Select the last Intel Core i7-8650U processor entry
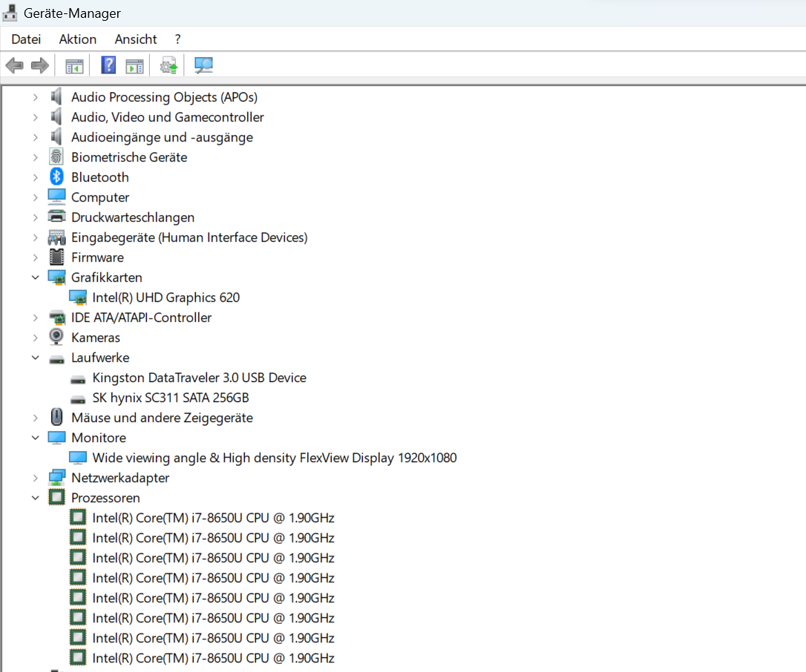This screenshot has height=672, width=806. 213,658
